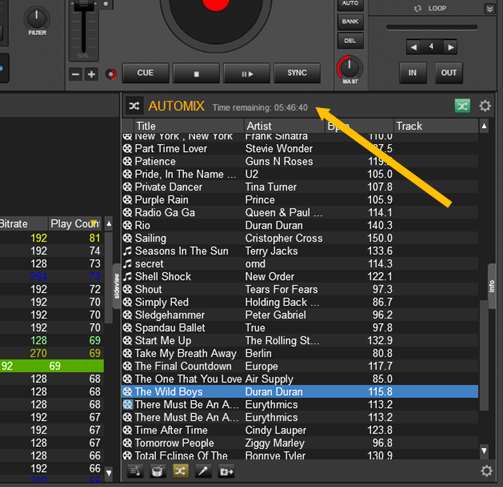The width and height of the screenshot is (503, 487).
Task: Select the highlighted automix icon in sideview toolbar
Action: coord(180,471)
